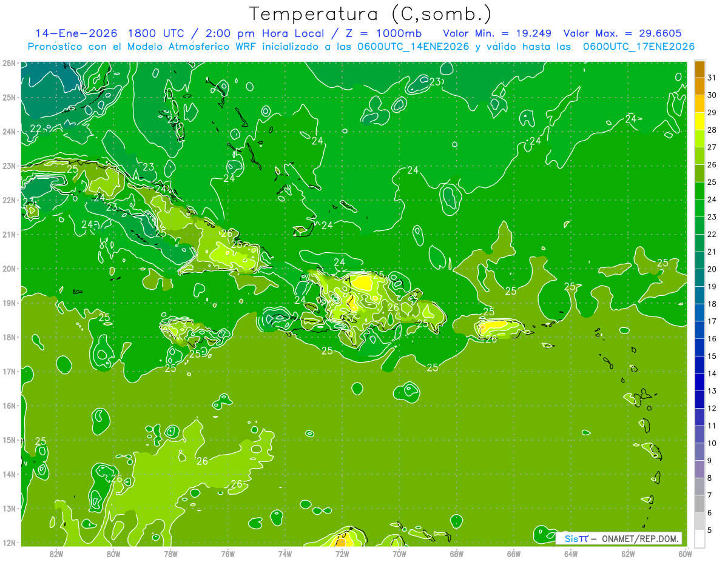Pick the yellow swatch between 28 and 29
The width and height of the screenshot is (728, 562).
(699, 121)
